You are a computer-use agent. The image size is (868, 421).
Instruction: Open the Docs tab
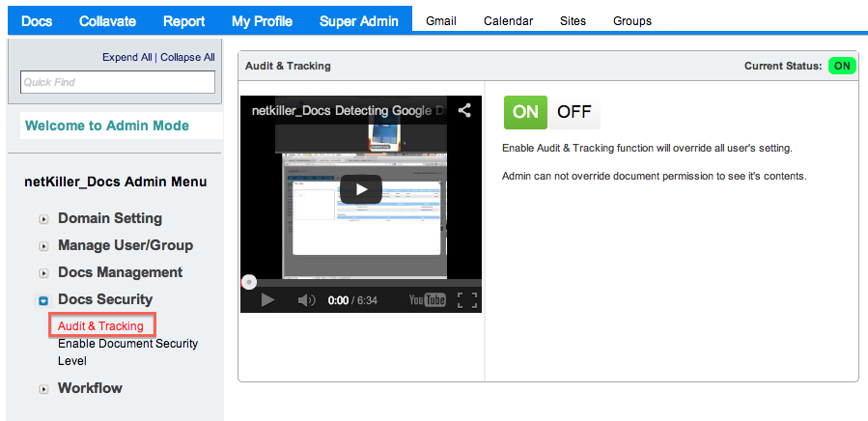tap(37, 21)
